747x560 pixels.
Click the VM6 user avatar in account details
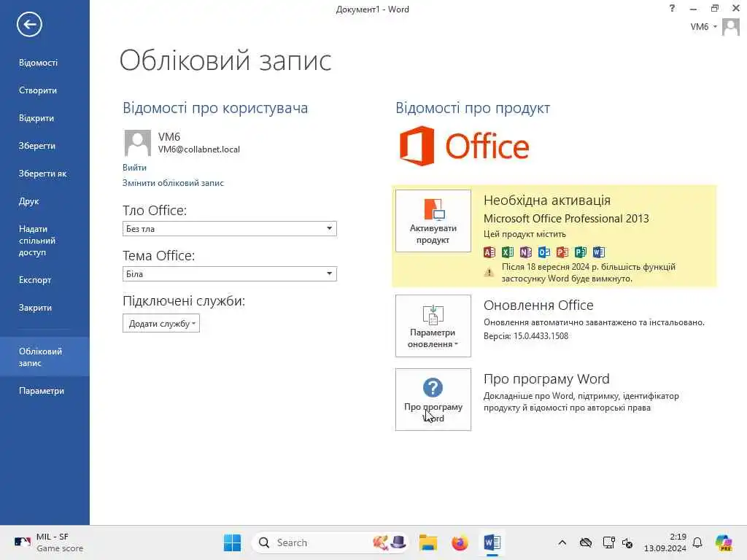[x=137, y=143]
